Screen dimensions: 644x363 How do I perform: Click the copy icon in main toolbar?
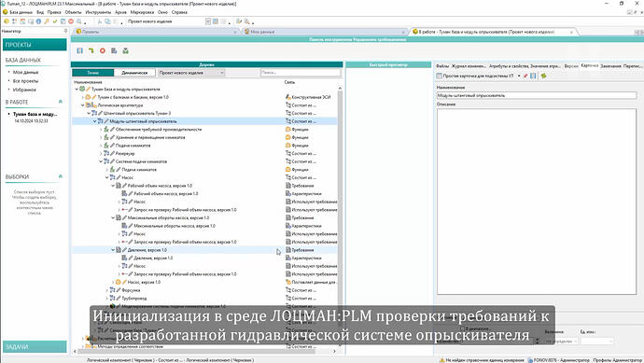point(107,21)
